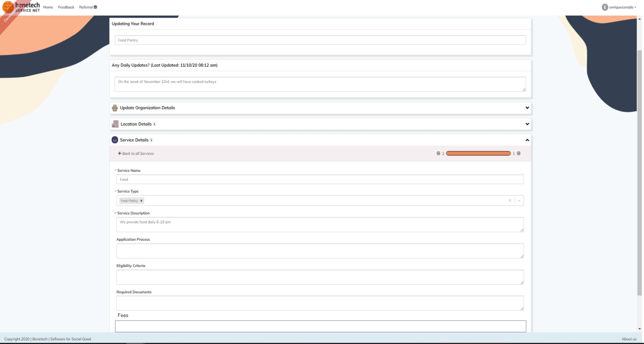Go Back to all Services
This screenshot has height=344, width=644.
pyautogui.click(x=136, y=154)
